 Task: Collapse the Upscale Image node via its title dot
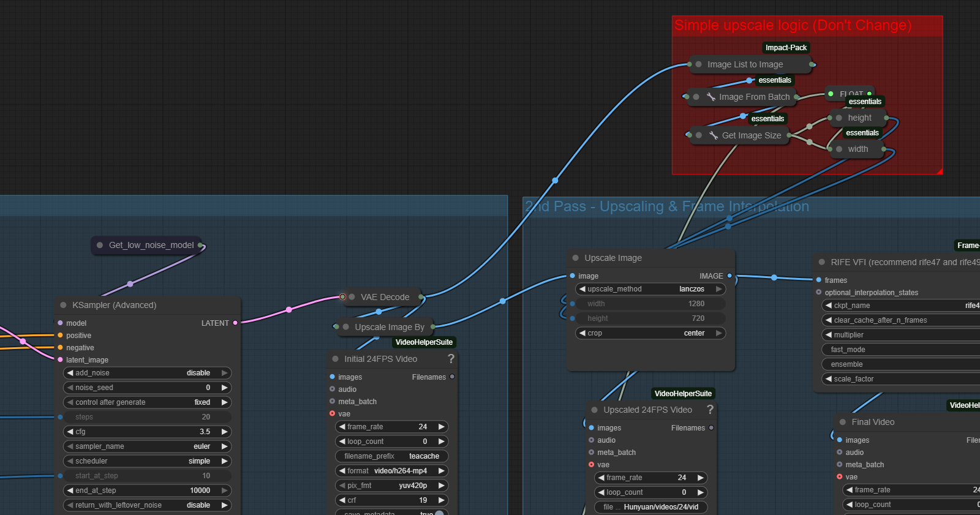click(575, 258)
